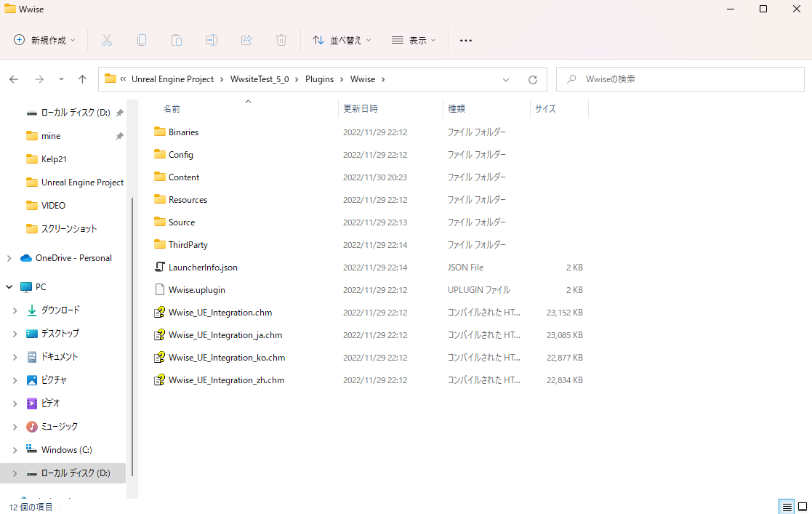This screenshot has height=514, width=812.
Task: Click Plugins in the address breadcrumb
Action: tap(320, 79)
